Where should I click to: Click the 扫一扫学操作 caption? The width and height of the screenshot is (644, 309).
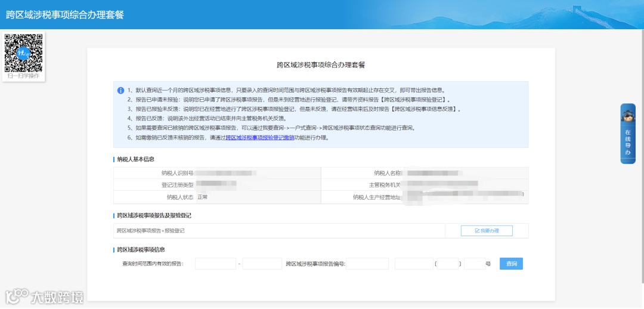point(23,76)
